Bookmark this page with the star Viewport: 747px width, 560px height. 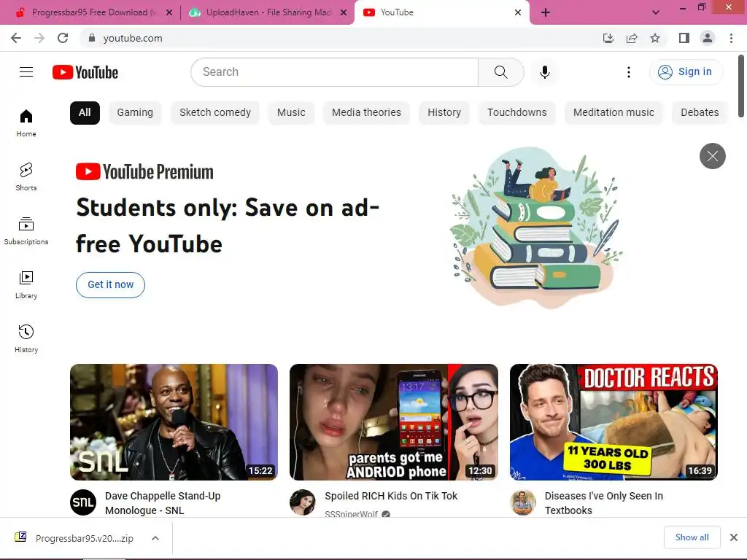(654, 38)
